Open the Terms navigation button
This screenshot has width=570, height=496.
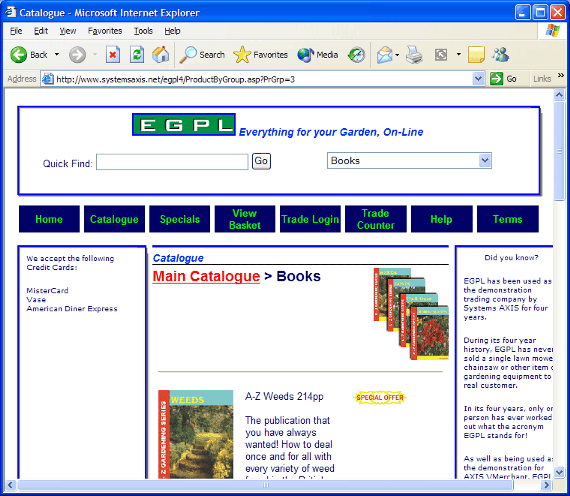coord(507,219)
